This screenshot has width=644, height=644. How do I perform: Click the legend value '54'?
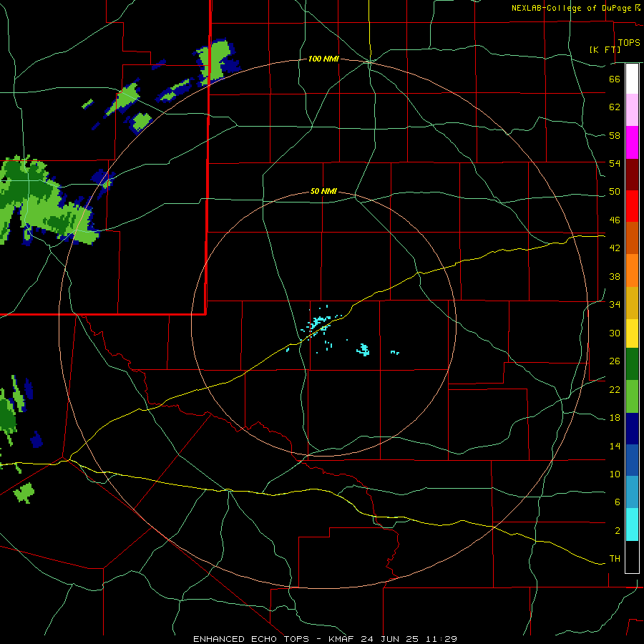(615, 163)
